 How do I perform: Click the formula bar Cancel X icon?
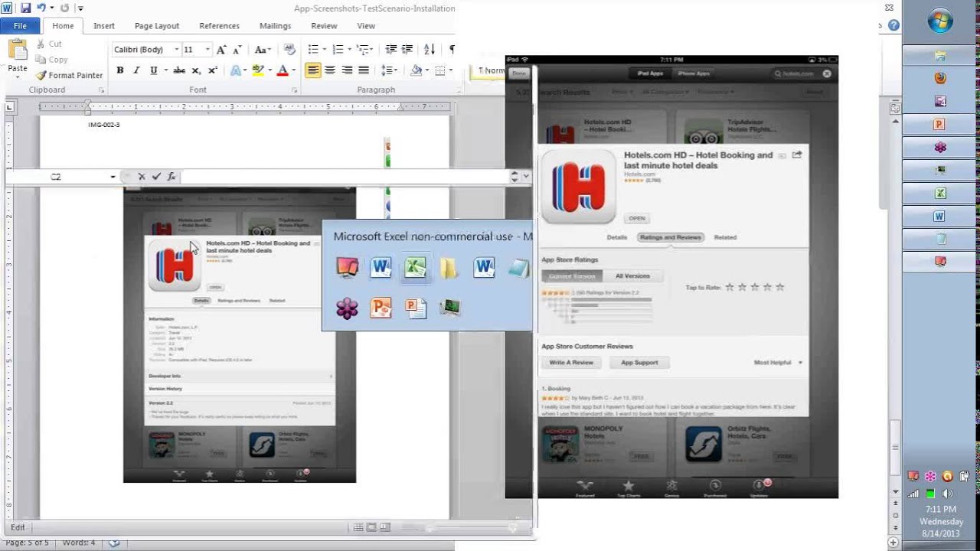(x=142, y=177)
